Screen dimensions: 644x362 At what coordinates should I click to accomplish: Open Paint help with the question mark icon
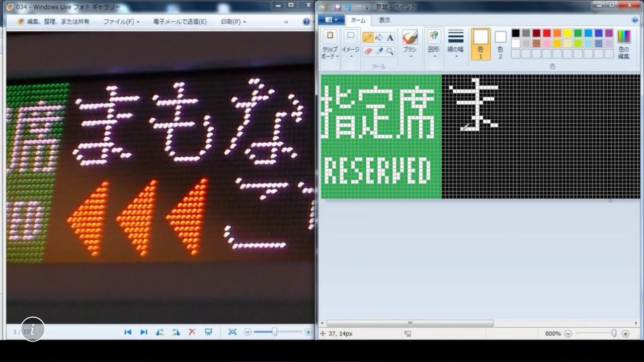click(x=635, y=20)
